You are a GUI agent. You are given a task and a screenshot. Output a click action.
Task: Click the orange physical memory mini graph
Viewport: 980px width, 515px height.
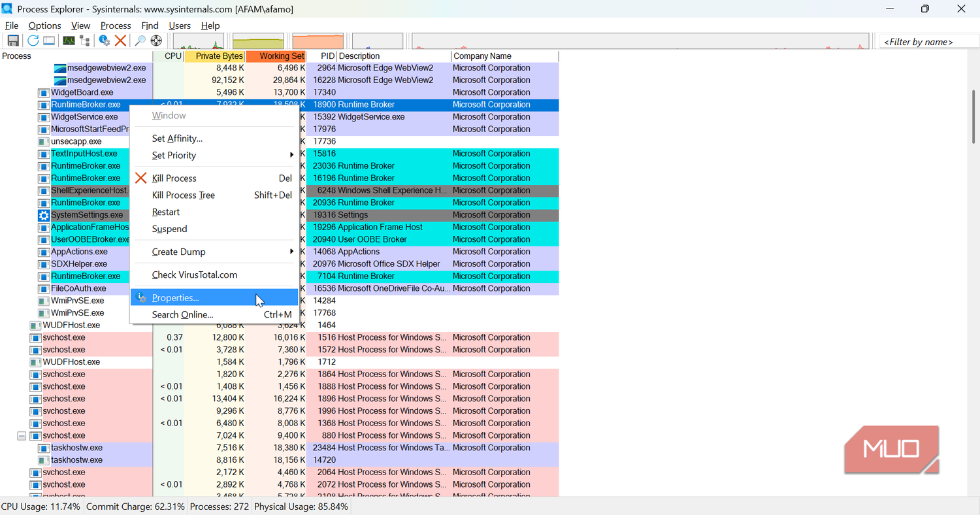click(x=318, y=41)
